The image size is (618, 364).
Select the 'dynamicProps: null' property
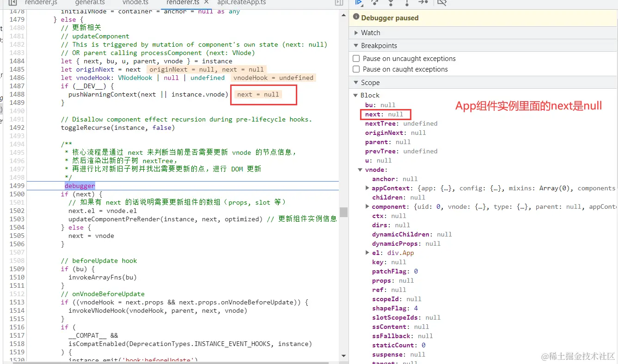406,243
